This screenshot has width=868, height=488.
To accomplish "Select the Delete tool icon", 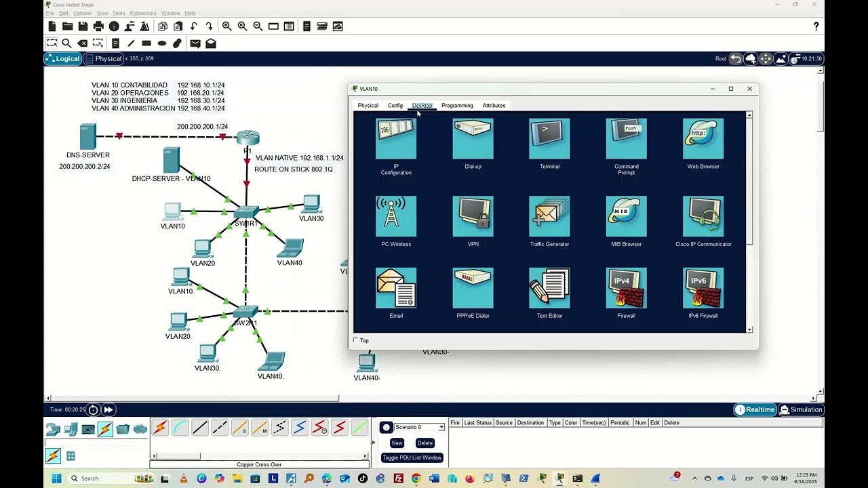I will pos(82,43).
